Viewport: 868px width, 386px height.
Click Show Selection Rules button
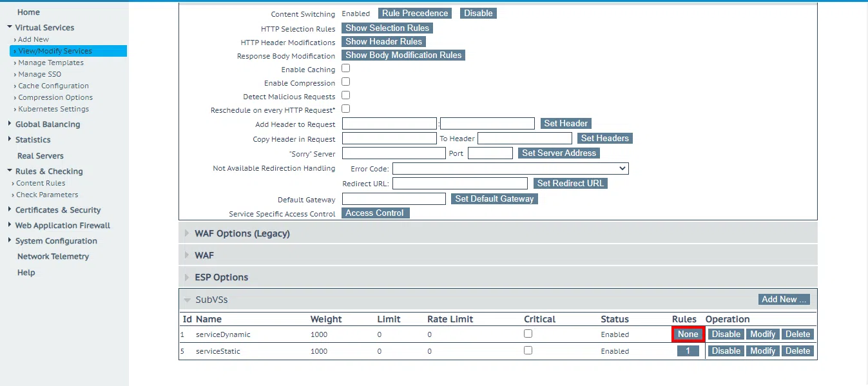pos(387,28)
